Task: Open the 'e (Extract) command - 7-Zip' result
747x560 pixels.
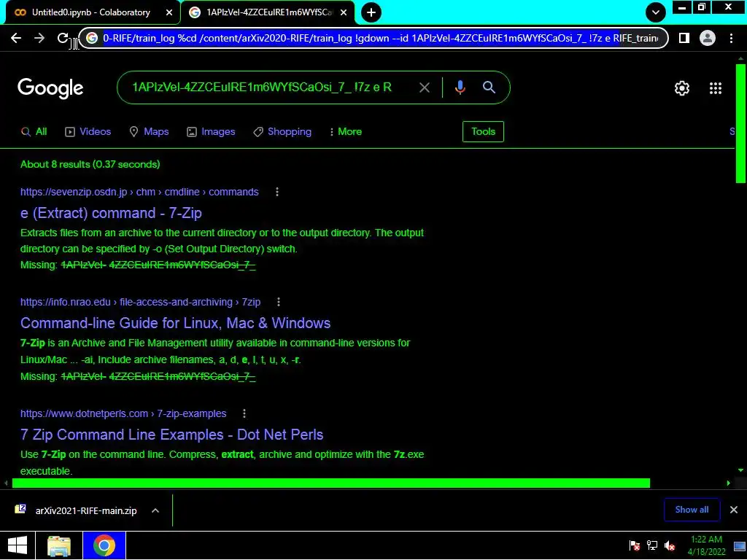Action: 111,213
